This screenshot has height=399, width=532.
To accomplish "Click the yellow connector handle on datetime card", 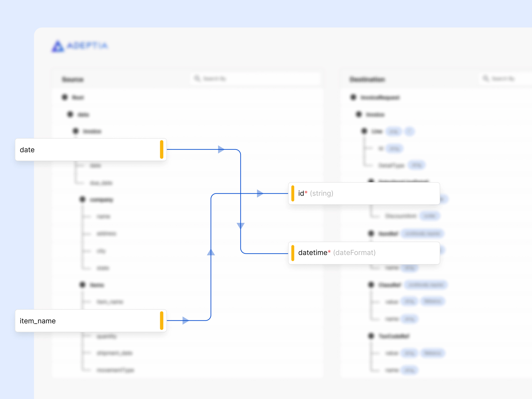I will point(293,253).
